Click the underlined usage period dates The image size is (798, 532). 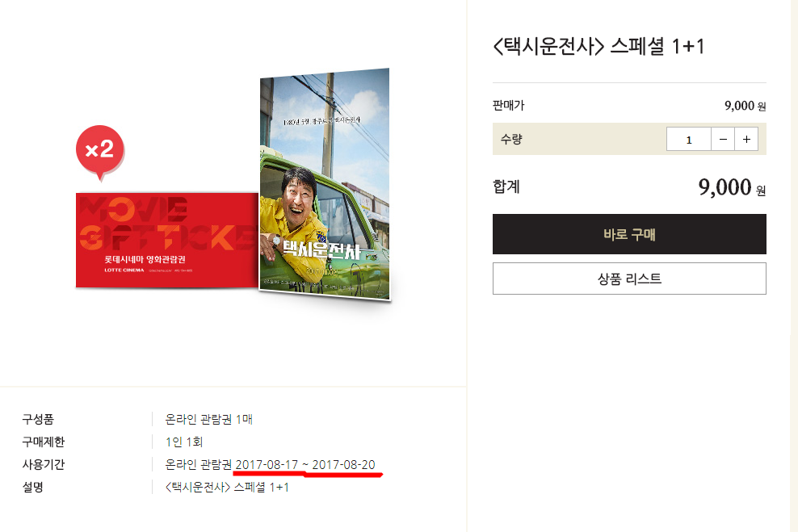305,465
